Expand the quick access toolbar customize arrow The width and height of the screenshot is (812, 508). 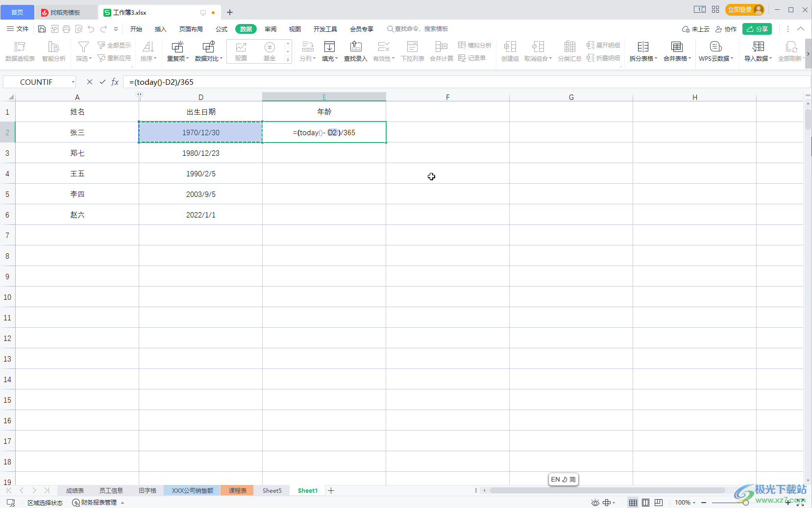point(116,29)
